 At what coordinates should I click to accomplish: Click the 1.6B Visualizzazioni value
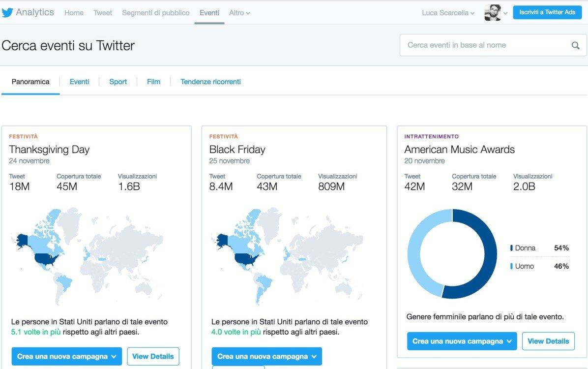click(x=129, y=186)
